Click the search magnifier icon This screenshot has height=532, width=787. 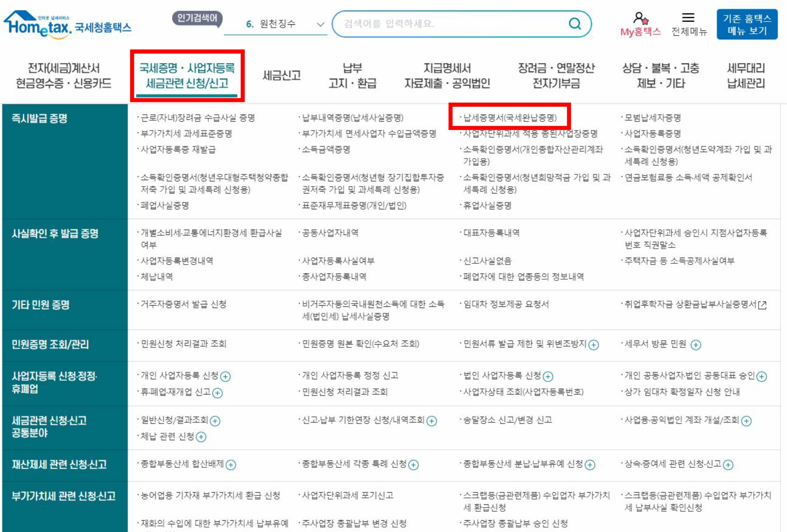[x=574, y=24]
